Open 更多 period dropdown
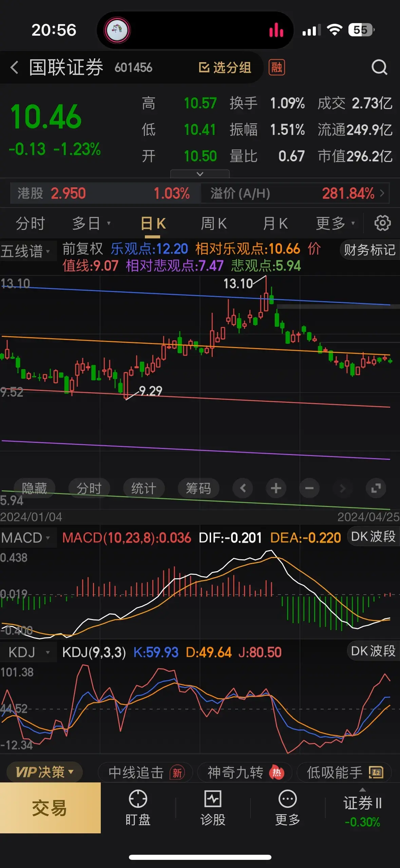This screenshot has height=868, width=400. coord(335,223)
